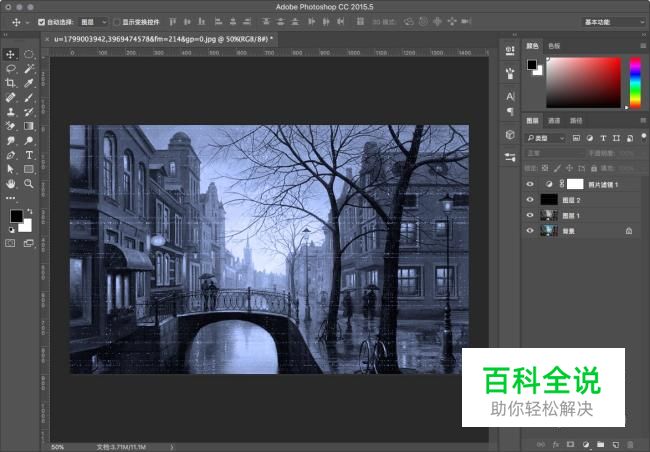Select the Eraser tool

click(10, 126)
